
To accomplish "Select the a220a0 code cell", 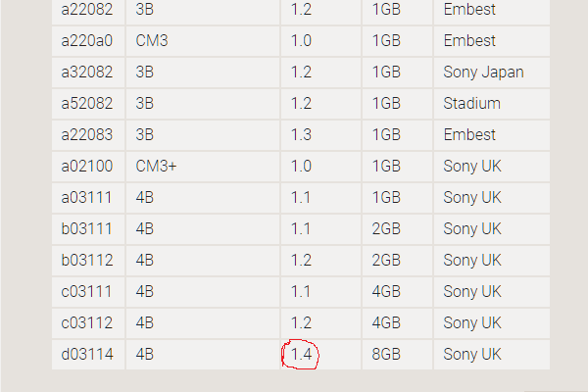I will tap(86, 40).
